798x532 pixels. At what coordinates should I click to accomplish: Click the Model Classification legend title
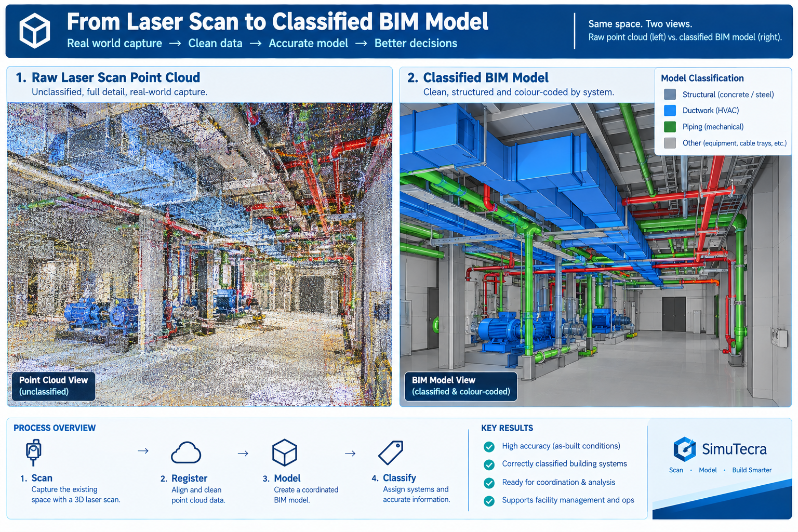click(702, 78)
